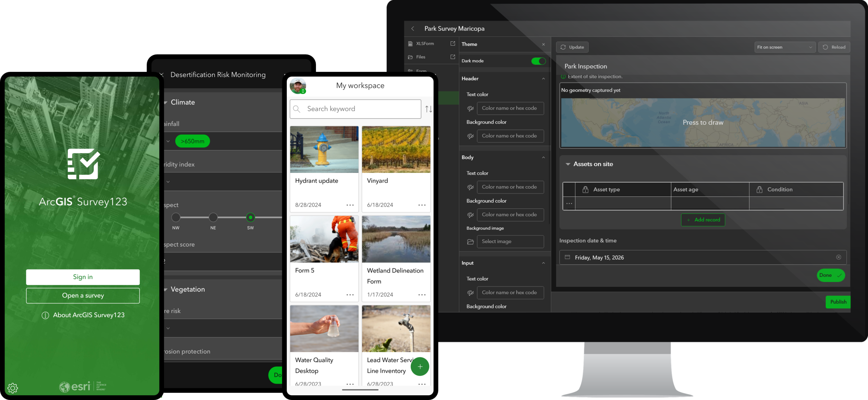The image size is (868, 400).
Task: Open the Vinyard survey thumbnail
Action: (x=396, y=150)
